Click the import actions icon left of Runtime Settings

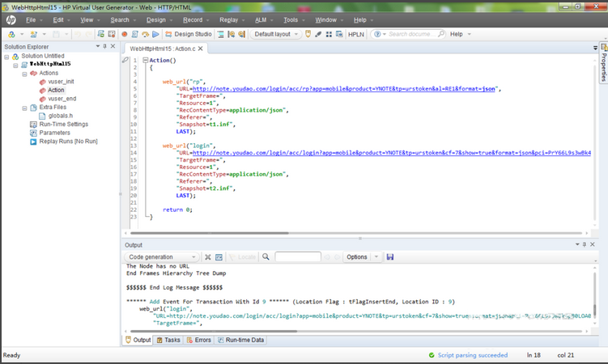[101, 34]
